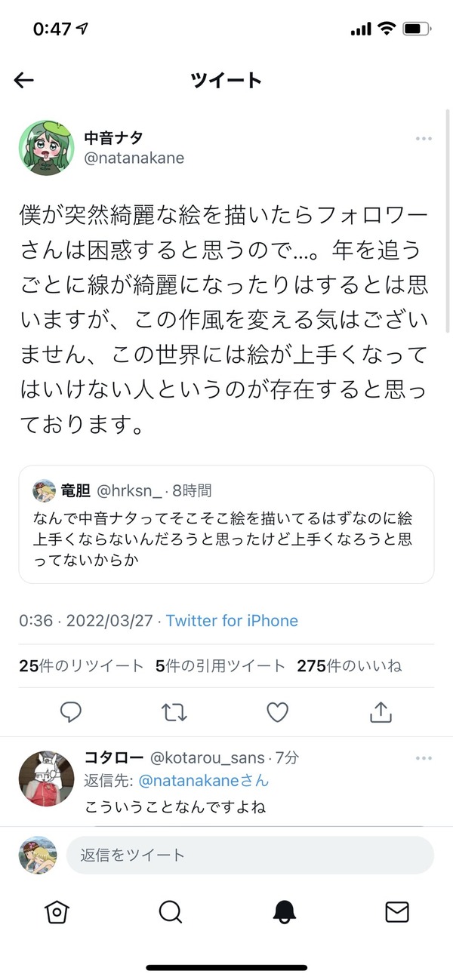Like the tweet with heart icon
This screenshot has width=453, height=980.
pyautogui.click(x=278, y=711)
